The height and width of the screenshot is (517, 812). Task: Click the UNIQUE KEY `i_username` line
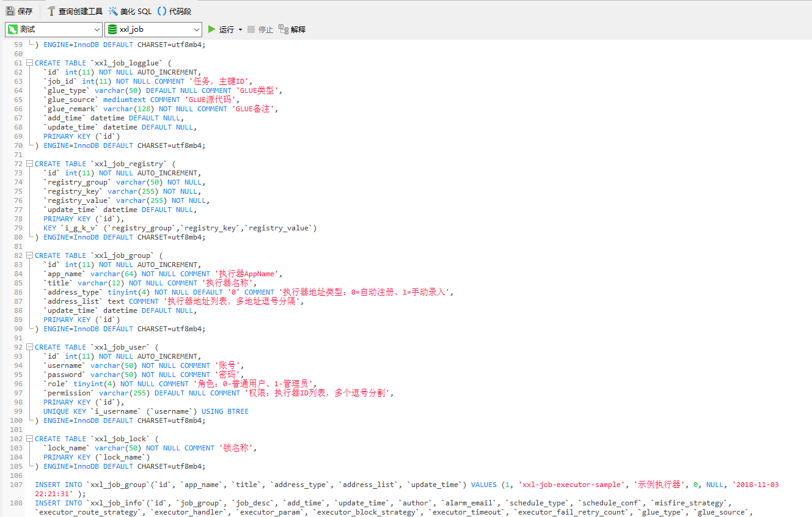(146, 411)
